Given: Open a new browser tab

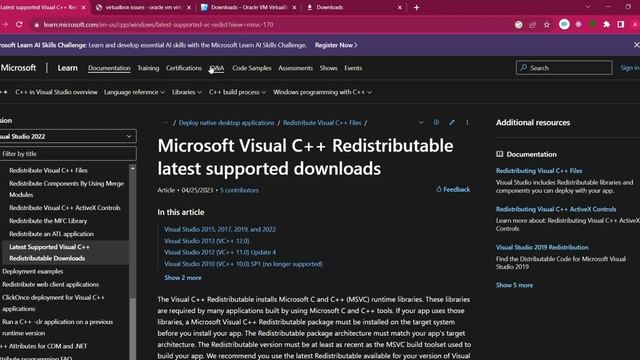Looking at the screenshot, I should [416, 7].
